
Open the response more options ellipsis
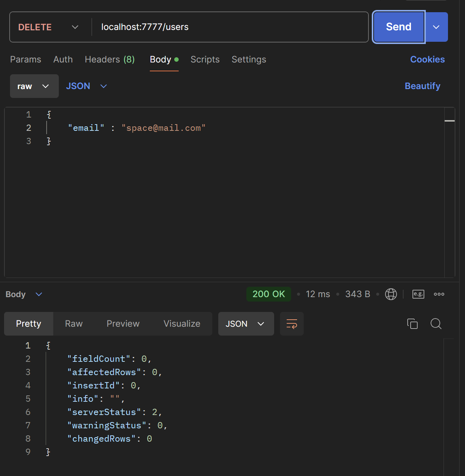pos(439,294)
